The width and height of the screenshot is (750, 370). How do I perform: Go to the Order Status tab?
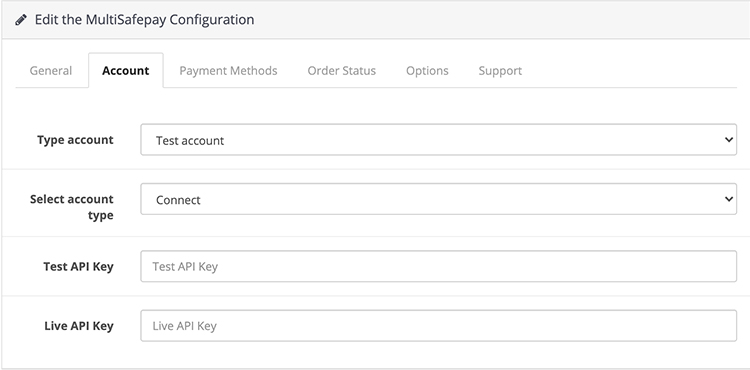342,71
